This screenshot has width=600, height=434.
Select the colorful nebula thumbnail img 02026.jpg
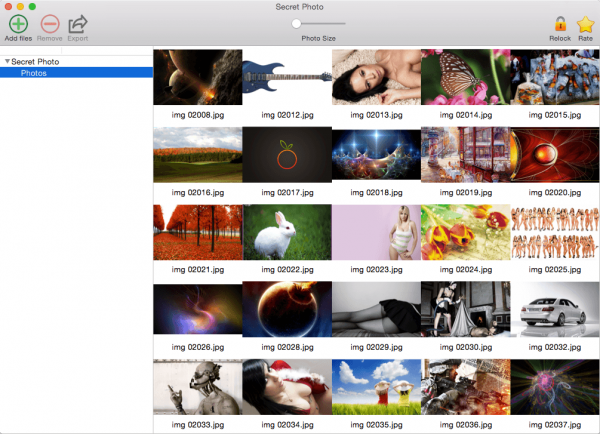pyautogui.click(x=198, y=309)
